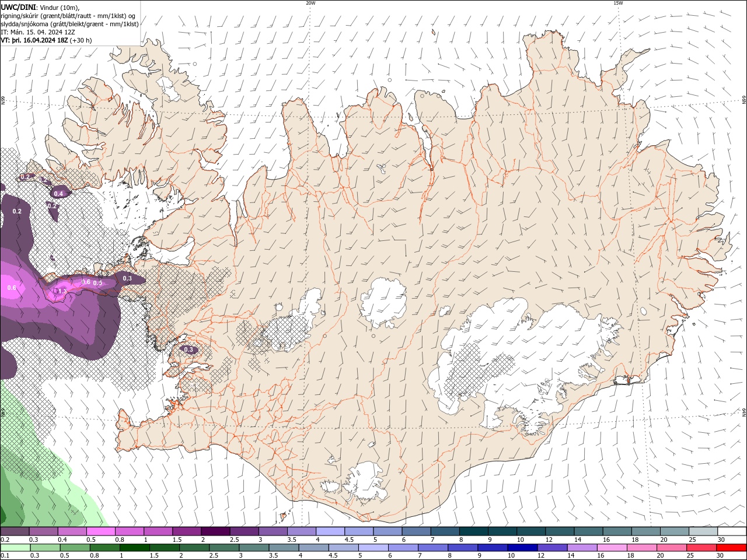Pick the deep navy blue swatch labeled 10 in the lower scale
The image size is (747, 560).
(x=522, y=548)
